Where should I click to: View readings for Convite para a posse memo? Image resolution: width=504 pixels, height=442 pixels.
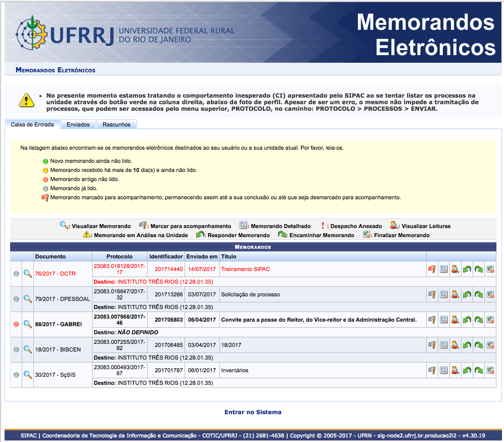(455, 320)
